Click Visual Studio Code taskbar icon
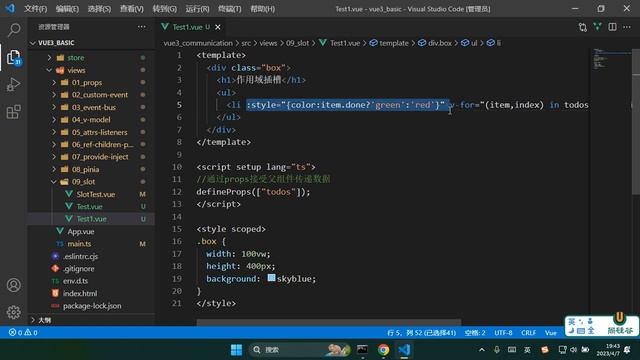640x360 pixels. pos(404,350)
